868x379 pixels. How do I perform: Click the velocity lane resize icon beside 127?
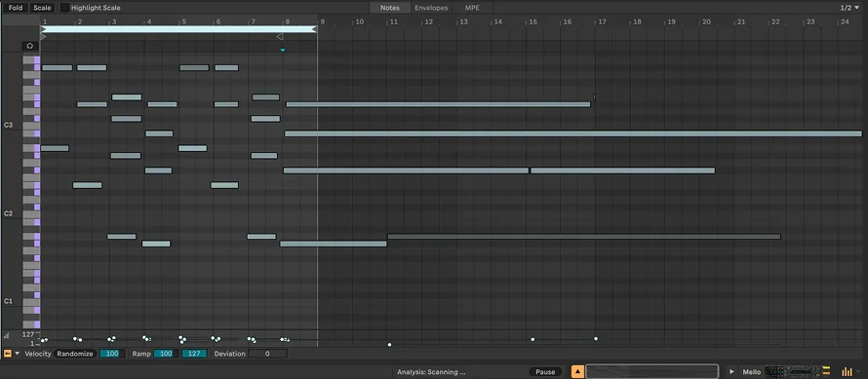pos(6,335)
